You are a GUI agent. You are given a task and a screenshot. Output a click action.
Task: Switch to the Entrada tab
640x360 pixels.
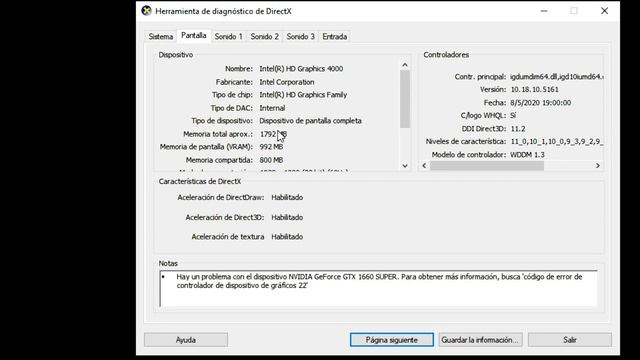pos(335,36)
